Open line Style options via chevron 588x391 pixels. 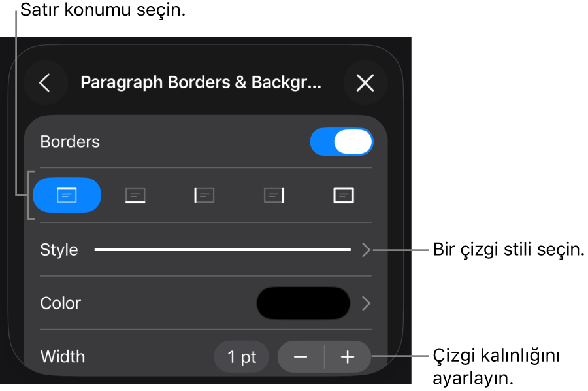pyautogui.click(x=367, y=250)
